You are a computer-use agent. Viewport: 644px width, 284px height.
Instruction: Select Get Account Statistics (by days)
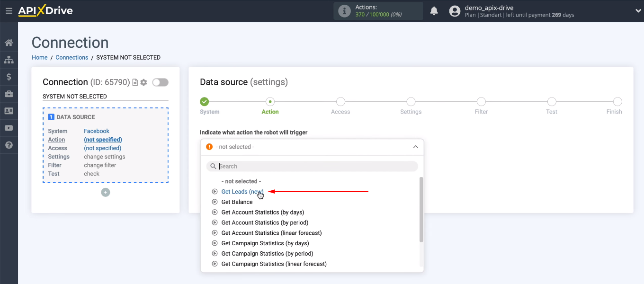(263, 213)
